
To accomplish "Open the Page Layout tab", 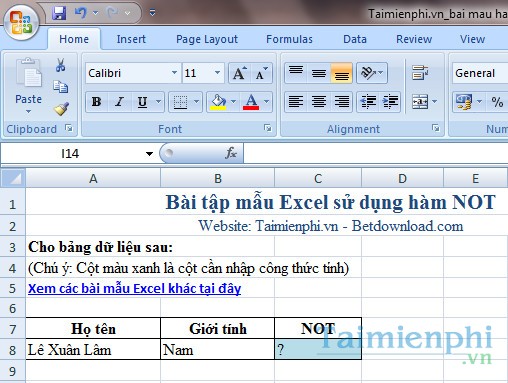I will pyautogui.click(x=207, y=39).
